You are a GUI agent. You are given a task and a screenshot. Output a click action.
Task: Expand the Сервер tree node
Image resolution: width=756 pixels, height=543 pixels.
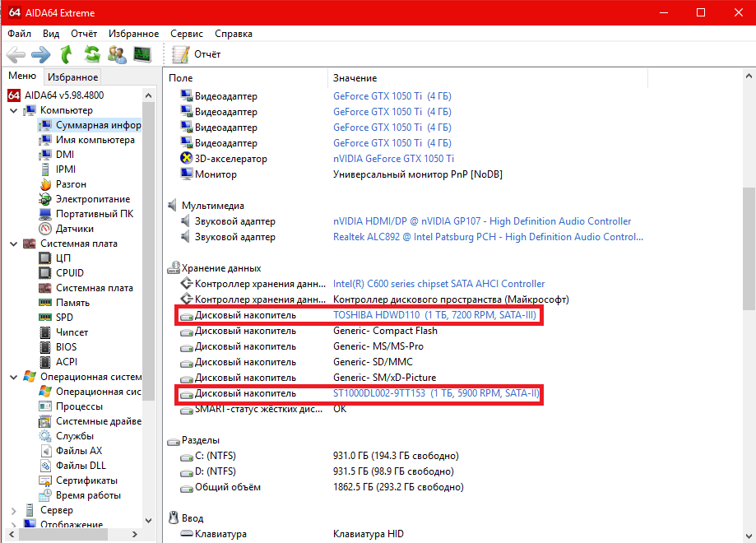pos(13,510)
